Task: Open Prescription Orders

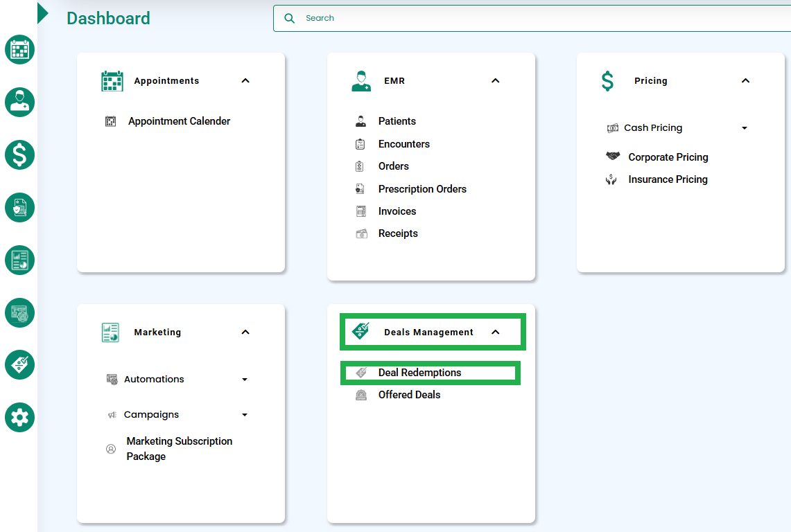Action: click(422, 189)
